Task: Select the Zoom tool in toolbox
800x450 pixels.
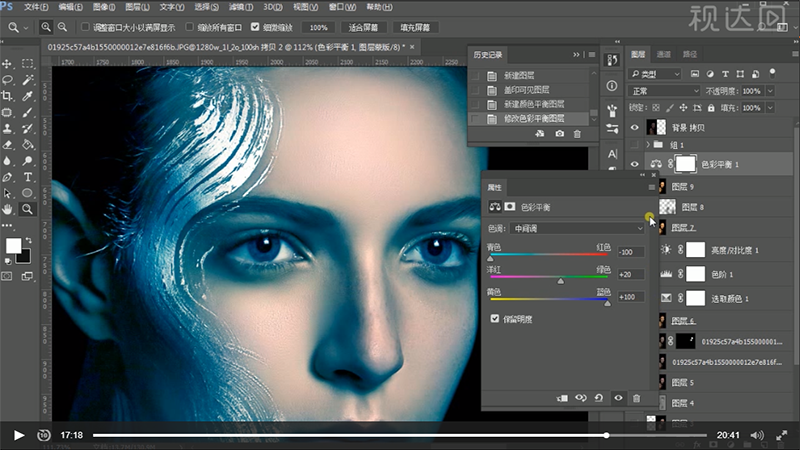Action: pos(28,209)
